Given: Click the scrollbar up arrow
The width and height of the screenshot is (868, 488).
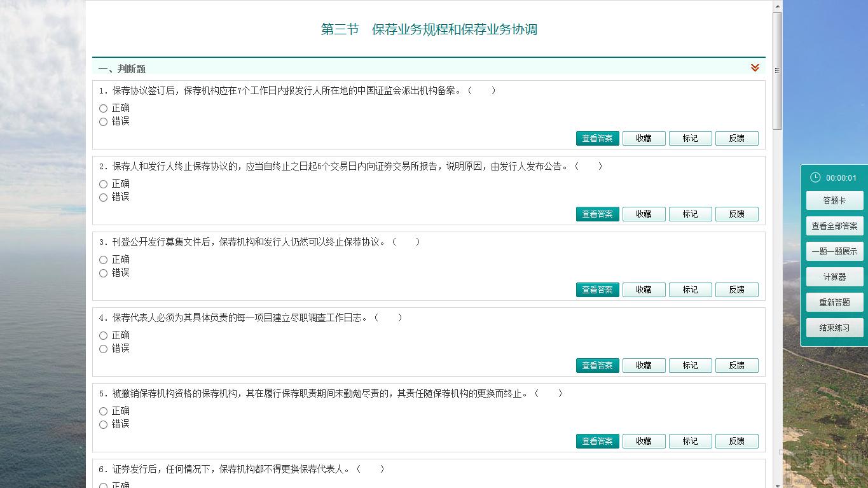Looking at the screenshot, I should coord(778,6).
